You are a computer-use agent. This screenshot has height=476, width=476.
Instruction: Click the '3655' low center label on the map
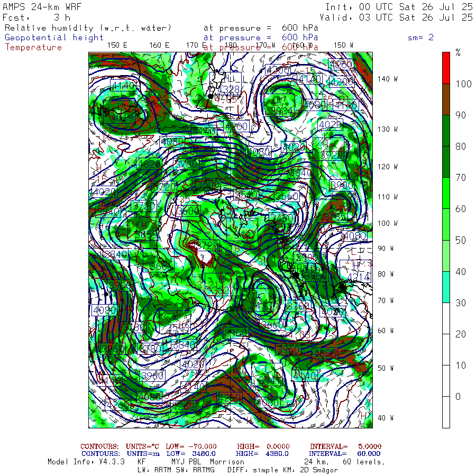(x=147, y=235)
